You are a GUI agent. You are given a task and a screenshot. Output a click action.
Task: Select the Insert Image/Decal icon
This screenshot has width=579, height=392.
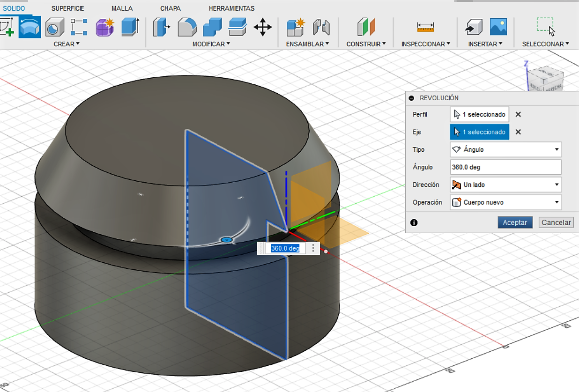pyautogui.click(x=498, y=27)
